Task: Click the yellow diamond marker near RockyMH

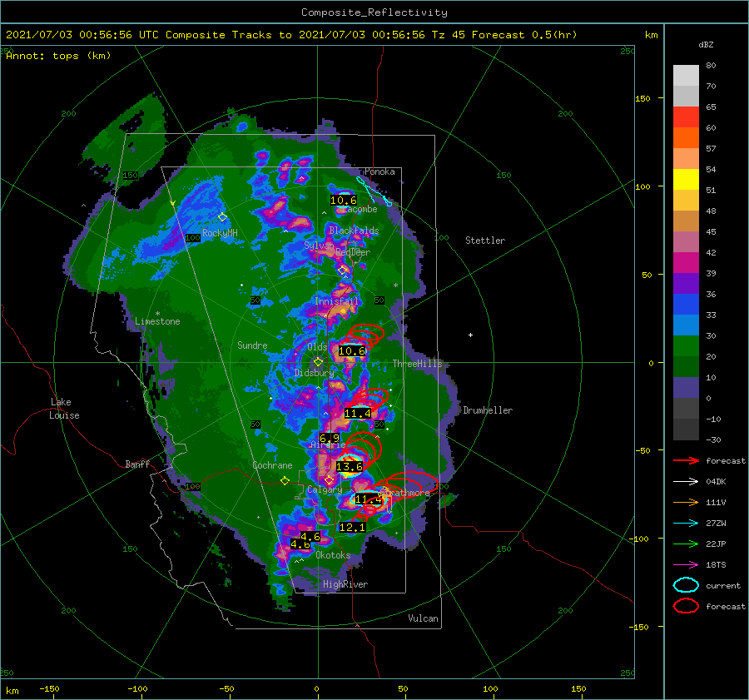Action: (x=222, y=217)
